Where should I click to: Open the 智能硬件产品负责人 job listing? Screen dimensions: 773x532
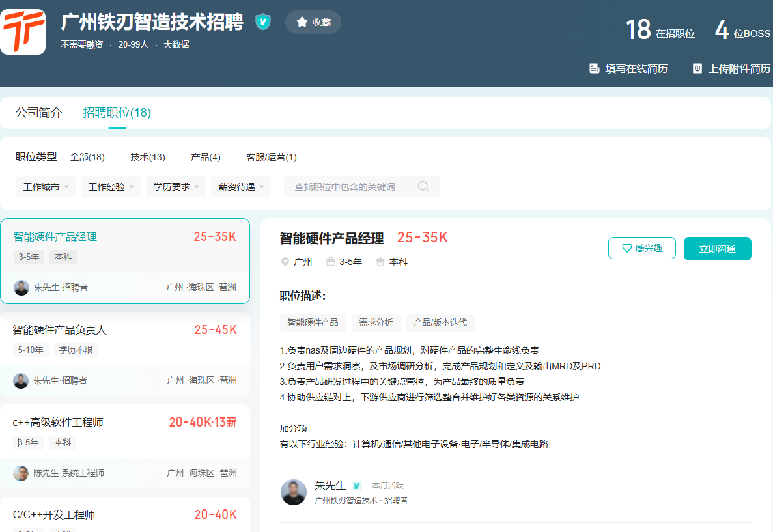(x=60, y=330)
